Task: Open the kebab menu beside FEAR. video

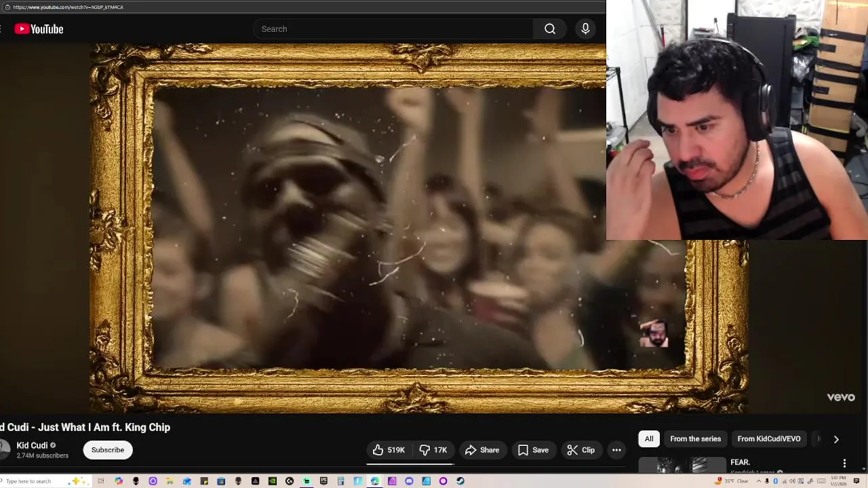Action: pos(844,463)
